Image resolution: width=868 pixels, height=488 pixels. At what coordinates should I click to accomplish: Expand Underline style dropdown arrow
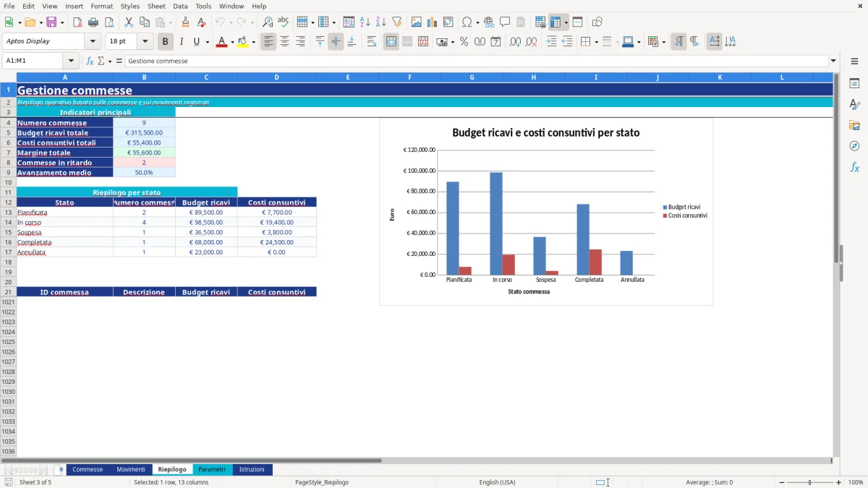point(207,42)
